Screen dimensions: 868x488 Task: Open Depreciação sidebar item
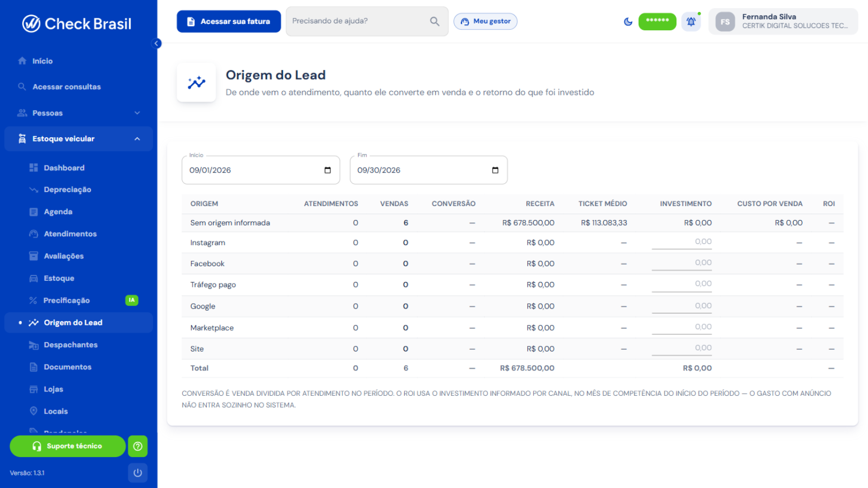pyautogui.click(x=79, y=190)
